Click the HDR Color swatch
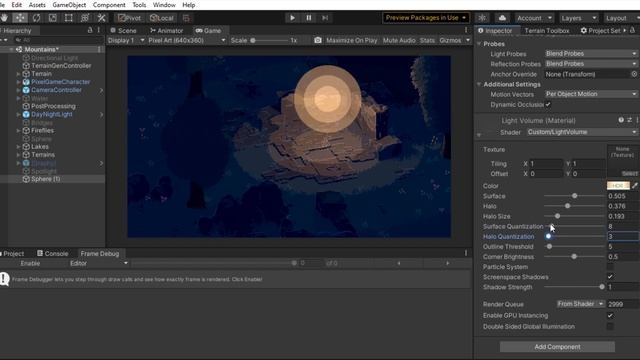Screen dimensions: 640x360 618,186
